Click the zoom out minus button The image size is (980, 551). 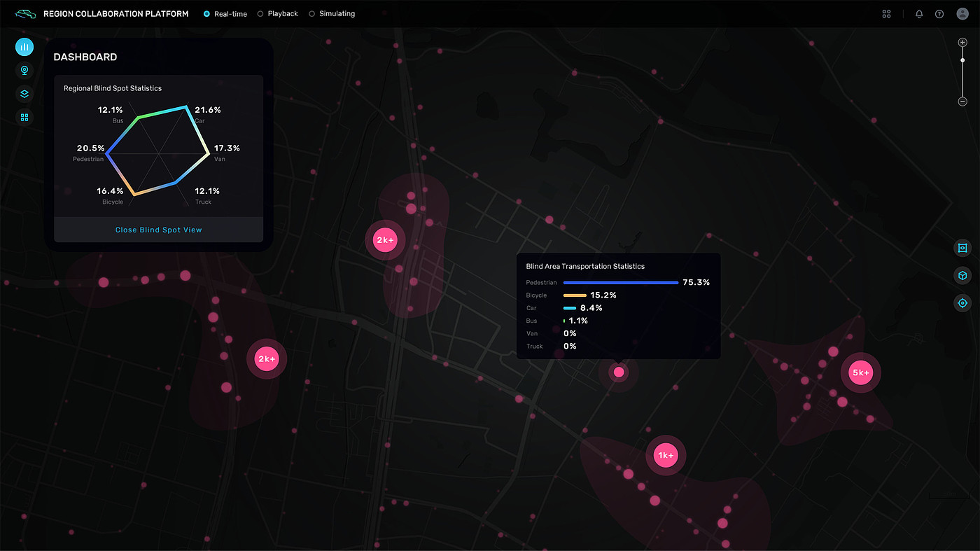[x=962, y=102]
